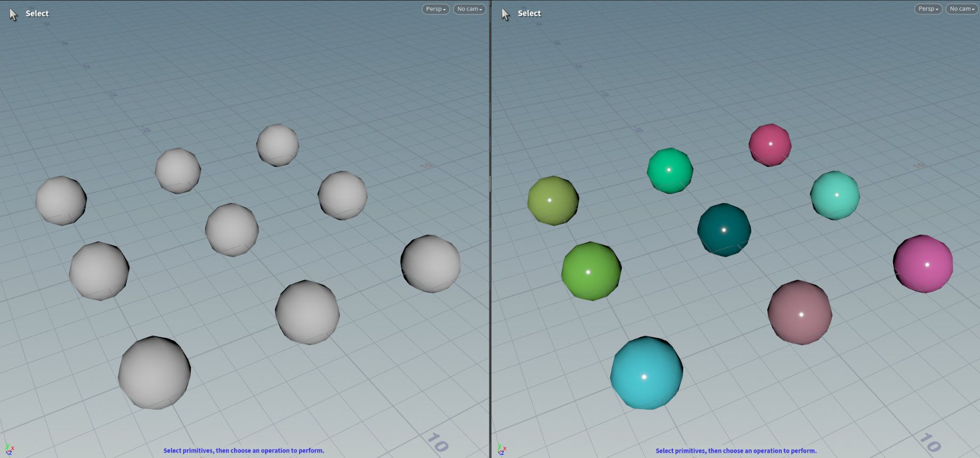This screenshot has width=980, height=458.
Task: Expand the No cam dropdown in right viewport
Action: [961, 9]
